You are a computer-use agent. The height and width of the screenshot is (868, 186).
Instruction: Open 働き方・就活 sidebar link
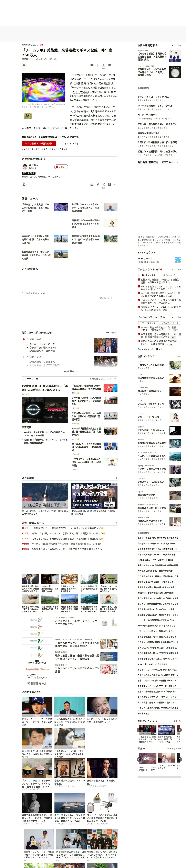(x=143, y=714)
